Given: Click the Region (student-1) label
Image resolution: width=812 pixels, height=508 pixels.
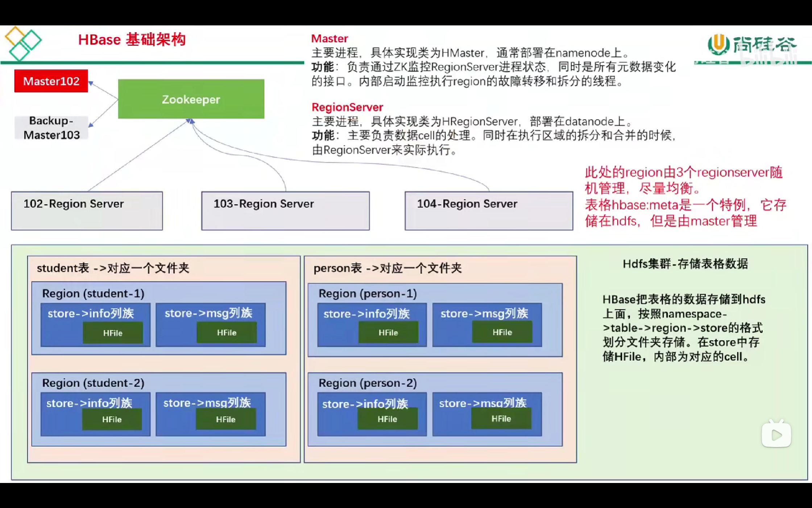Looking at the screenshot, I should point(93,293).
